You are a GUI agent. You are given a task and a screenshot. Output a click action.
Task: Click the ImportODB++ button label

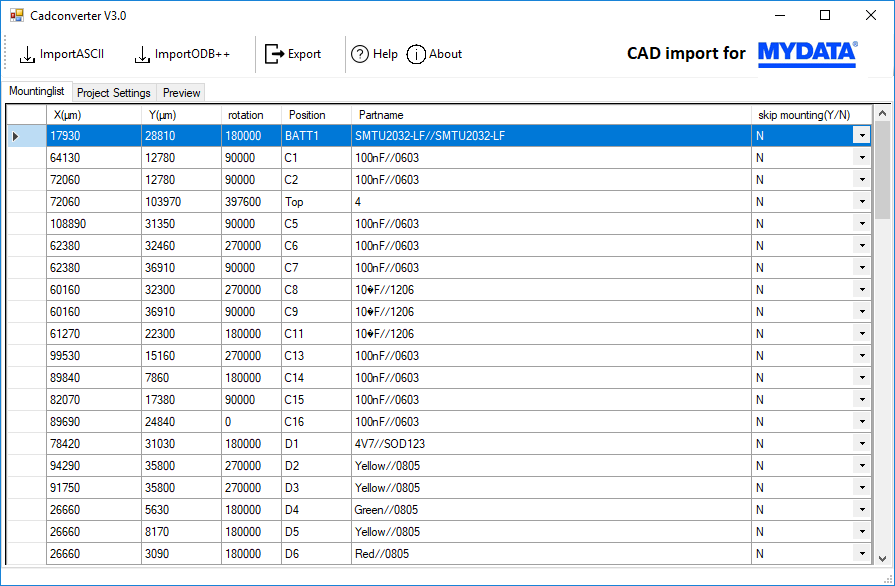tap(192, 54)
